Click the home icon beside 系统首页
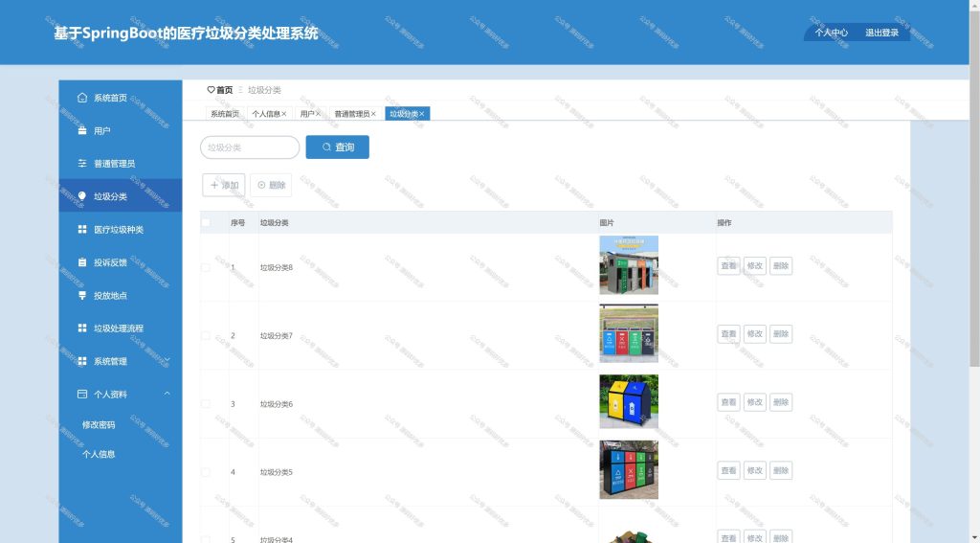This screenshot has width=980, height=543. [x=82, y=98]
